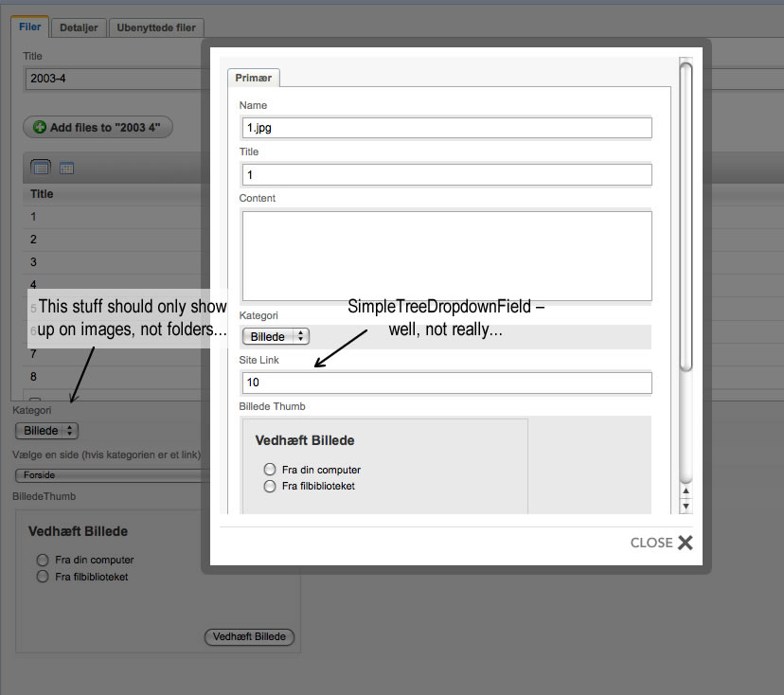
Task: Click the Name field containing 1.jpg
Action: [447, 128]
